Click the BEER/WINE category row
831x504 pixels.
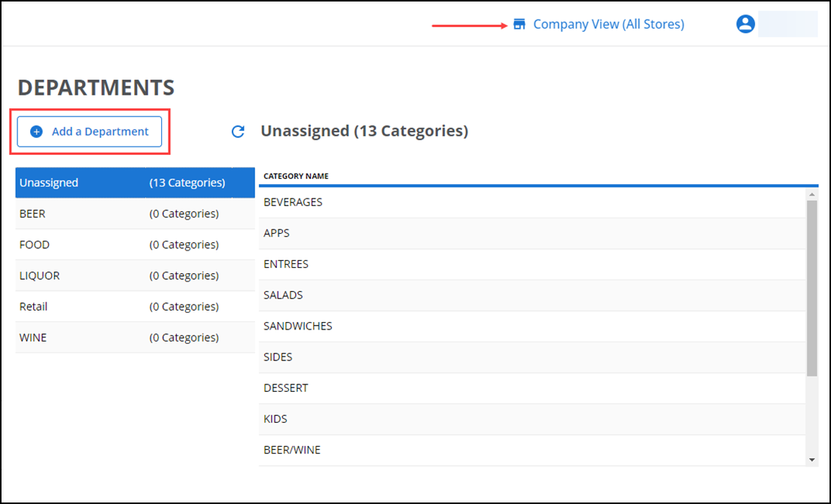(532, 450)
